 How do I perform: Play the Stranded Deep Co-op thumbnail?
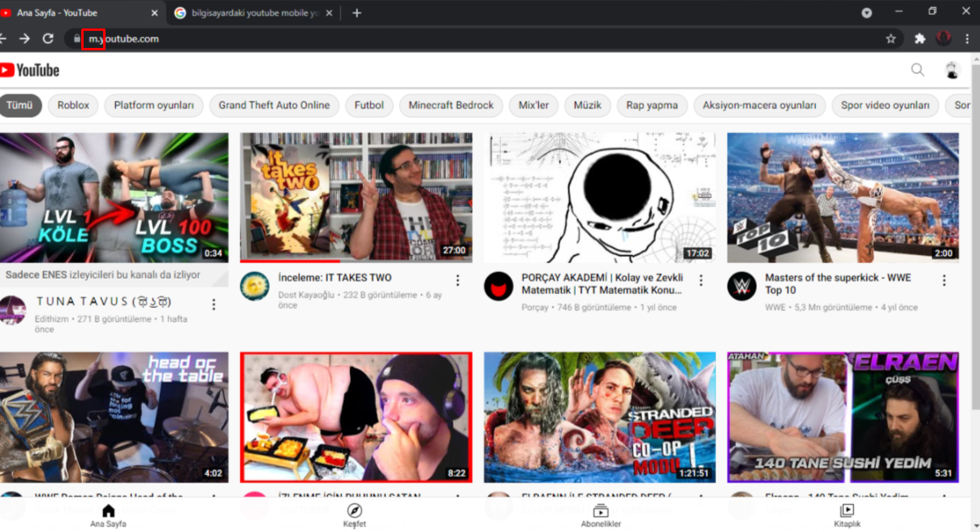coord(599,417)
